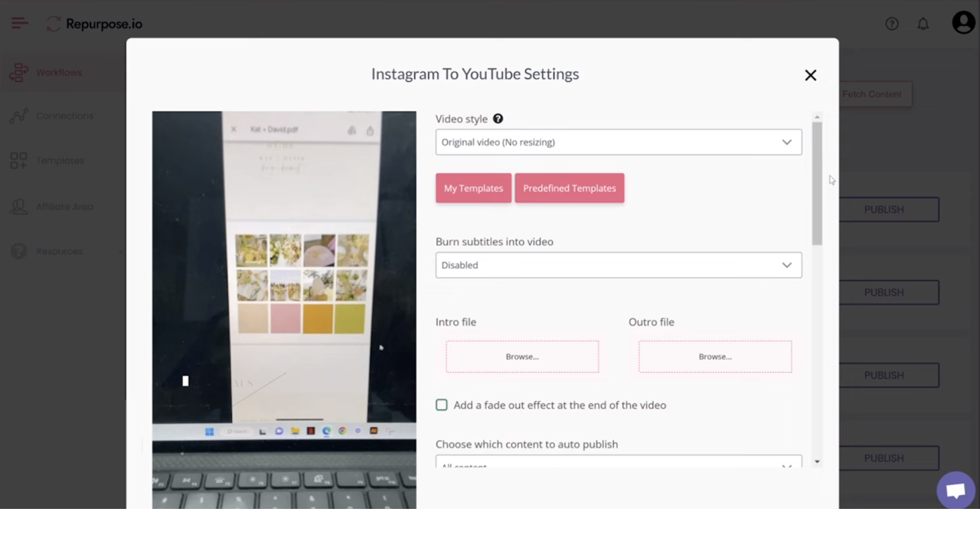Open the sidebar hamburger menu
The height and width of the screenshot is (551, 980).
click(x=19, y=23)
